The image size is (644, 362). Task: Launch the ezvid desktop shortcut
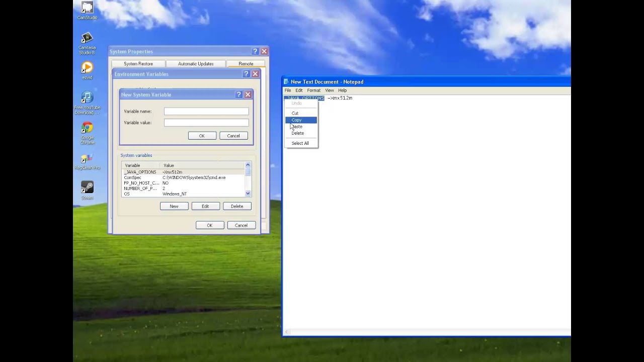87,70
